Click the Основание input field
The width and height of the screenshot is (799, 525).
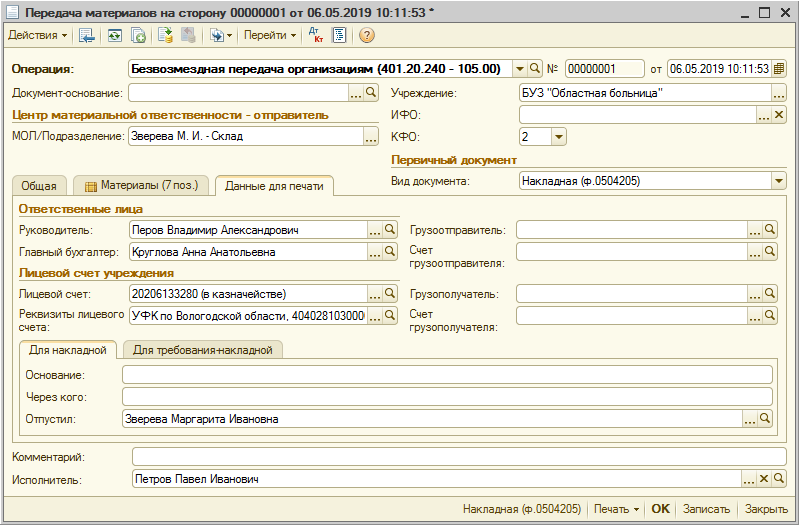click(447, 375)
